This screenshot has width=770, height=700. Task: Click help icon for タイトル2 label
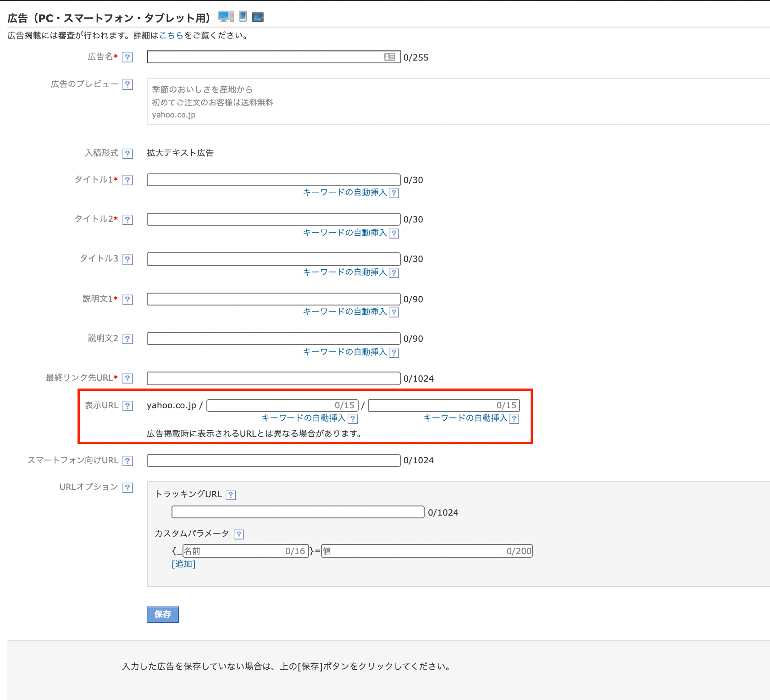pyautogui.click(x=128, y=219)
